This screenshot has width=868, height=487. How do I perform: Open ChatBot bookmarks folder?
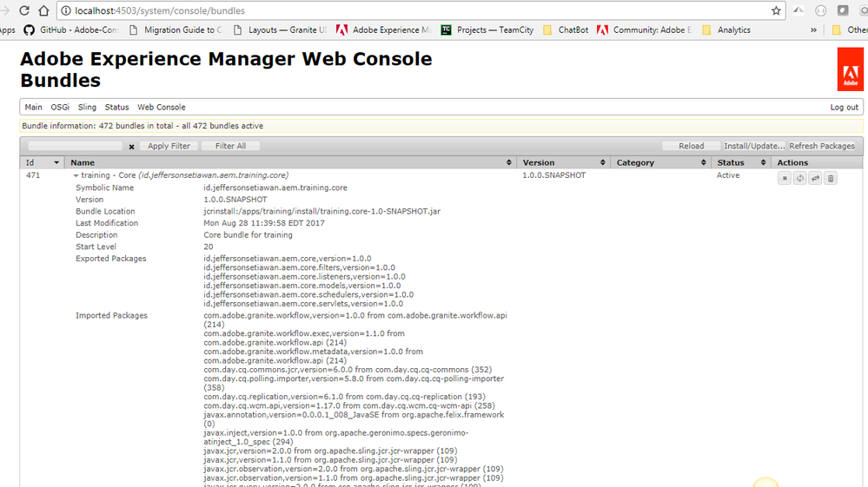(x=566, y=30)
